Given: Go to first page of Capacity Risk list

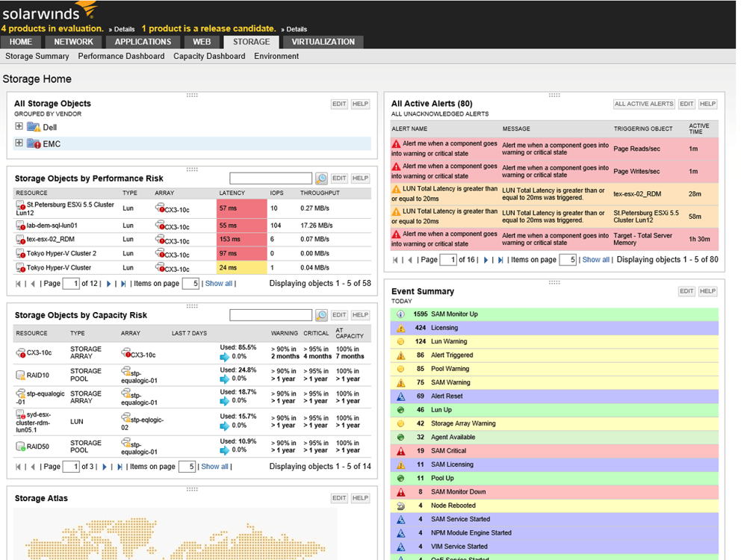Looking at the screenshot, I should click(x=16, y=467).
